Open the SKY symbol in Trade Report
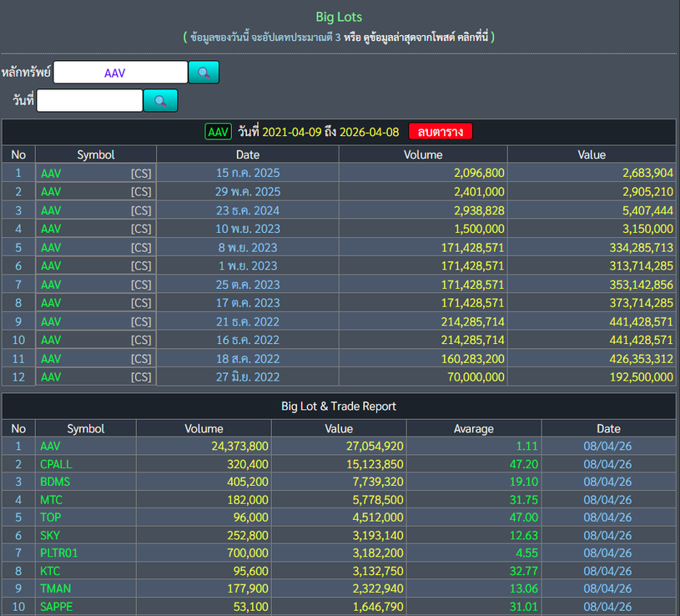Image resolution: width=680 pixels, height=616 pixels. [50, 535]
